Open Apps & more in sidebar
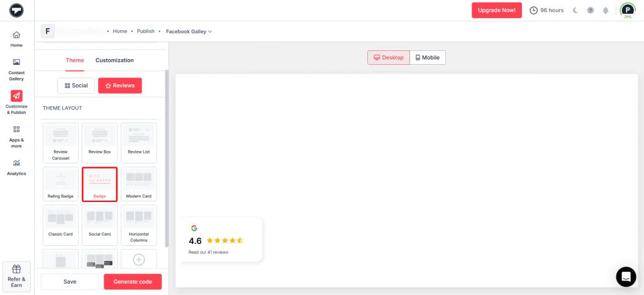644x295 pixels. click(16, 130)
